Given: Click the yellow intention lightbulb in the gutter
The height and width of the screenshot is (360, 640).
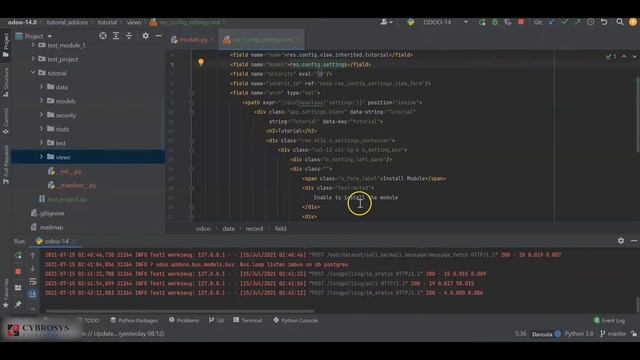Looking at the screenshot, I should point(201,62).
